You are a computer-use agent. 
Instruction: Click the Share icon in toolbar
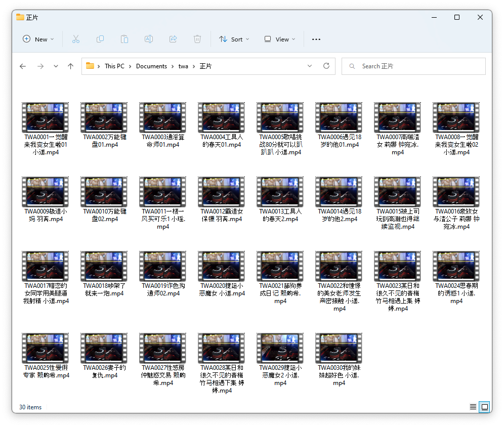tap(173, 39)
